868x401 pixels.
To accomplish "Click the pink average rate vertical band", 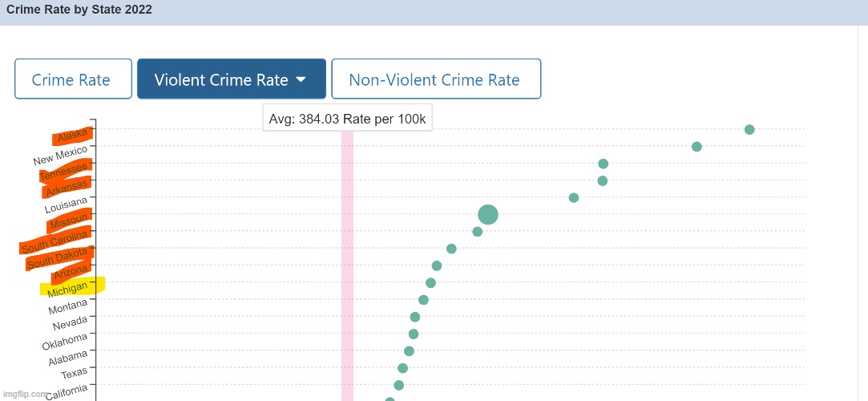I will (x=347, y=265).
